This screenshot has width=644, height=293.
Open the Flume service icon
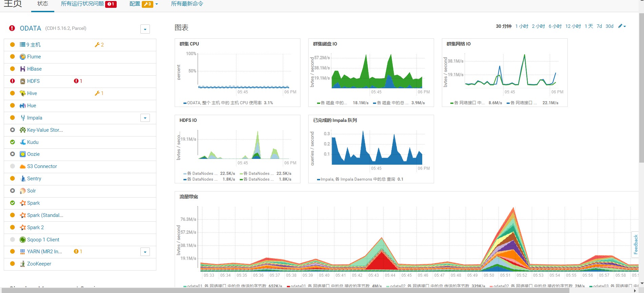tap(23, 57)
